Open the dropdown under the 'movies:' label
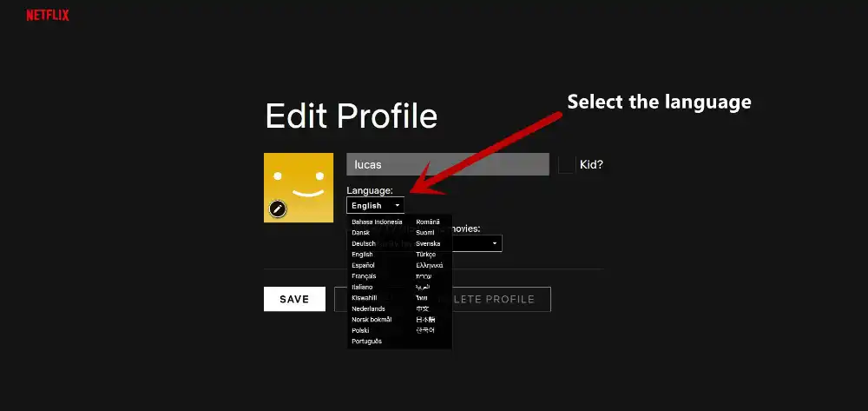Viewport: 868px width, 411px height. click(x=477, y=243)
